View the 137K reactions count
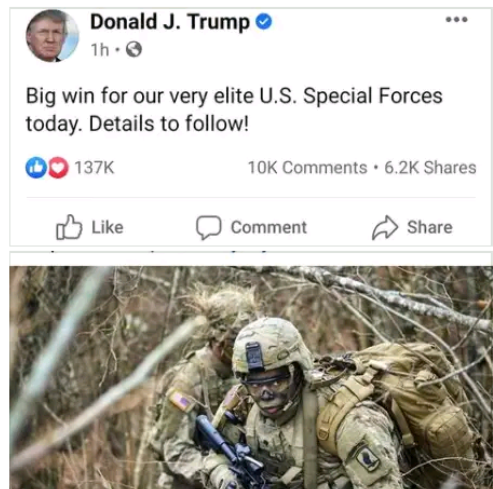The image size is (493, 489). (x=94, y=167)
